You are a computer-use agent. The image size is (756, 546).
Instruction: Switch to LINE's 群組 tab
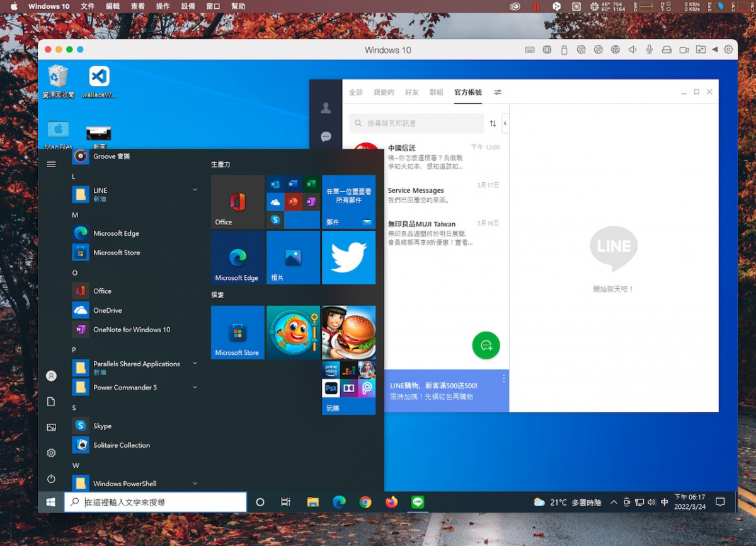(437, 92)
